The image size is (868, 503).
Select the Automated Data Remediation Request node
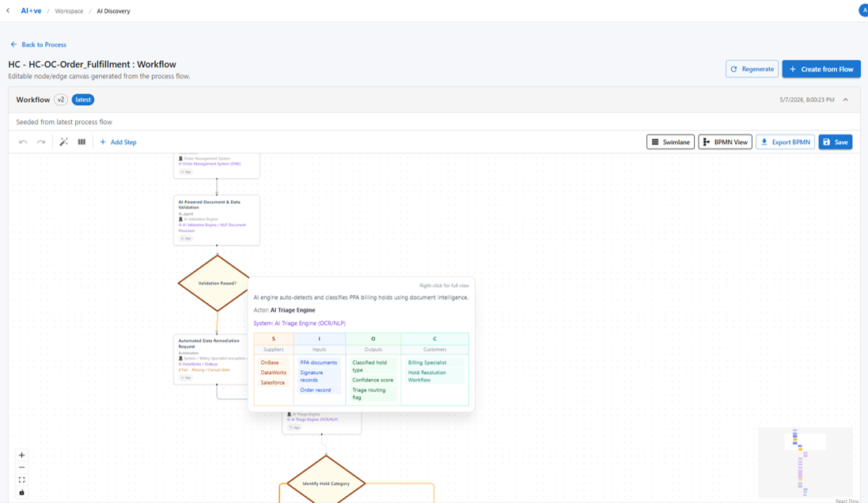211,359
